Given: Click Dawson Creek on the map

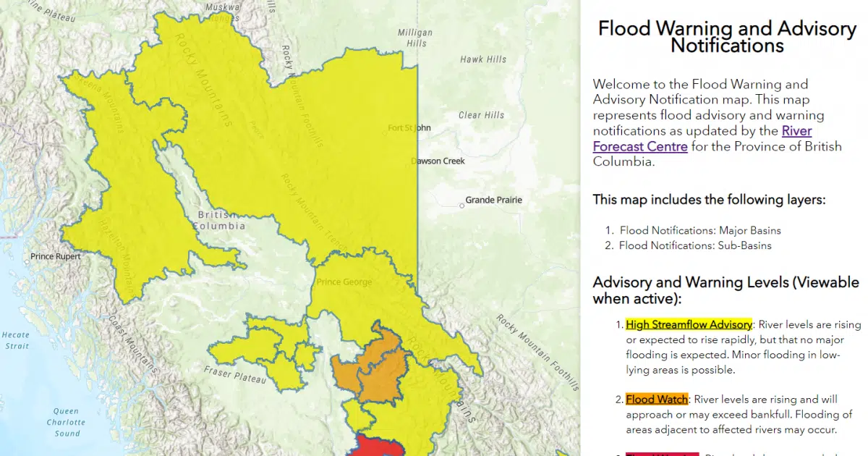Looking at the screenshot, I should pyautogui.click(x=438, y=161).
